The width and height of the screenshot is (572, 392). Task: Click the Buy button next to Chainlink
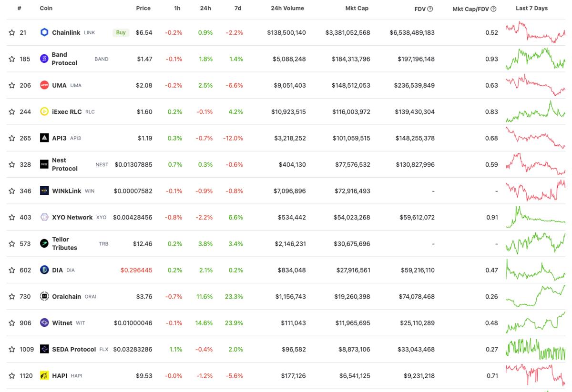(121, 32)
